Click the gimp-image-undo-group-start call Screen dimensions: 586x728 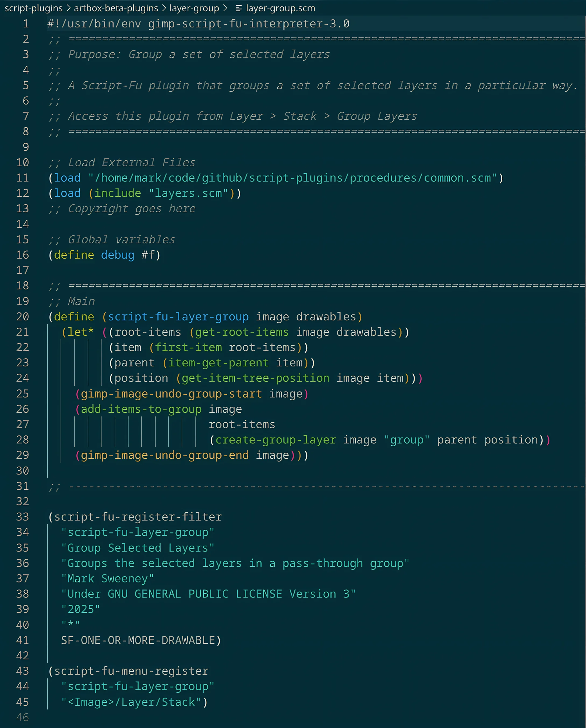click(171, 394)
